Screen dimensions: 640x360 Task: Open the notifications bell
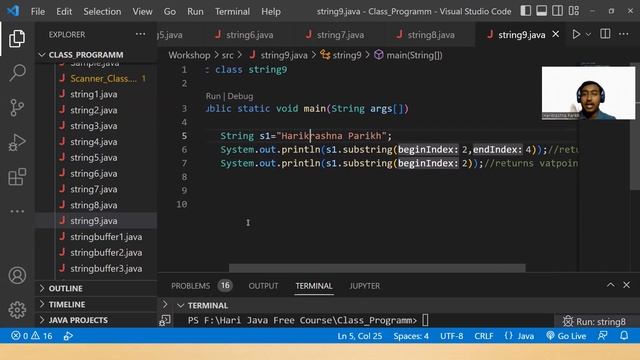[x=624, y=336]
